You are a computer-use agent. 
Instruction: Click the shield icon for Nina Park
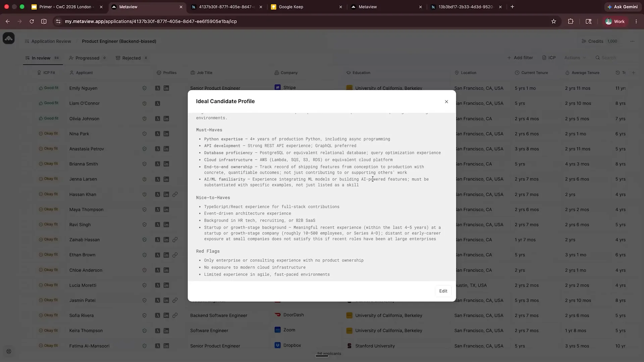pos(145,134)
